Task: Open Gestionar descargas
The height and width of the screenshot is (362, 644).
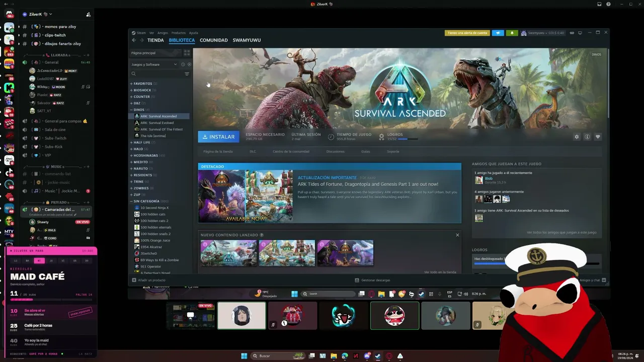Action: point(372,280)
